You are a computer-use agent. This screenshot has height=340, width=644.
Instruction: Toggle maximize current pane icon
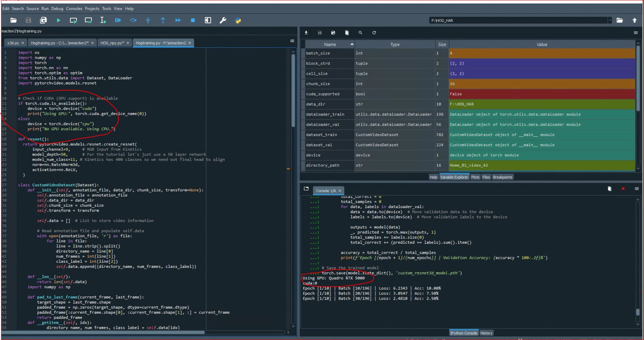coord(208,20)
